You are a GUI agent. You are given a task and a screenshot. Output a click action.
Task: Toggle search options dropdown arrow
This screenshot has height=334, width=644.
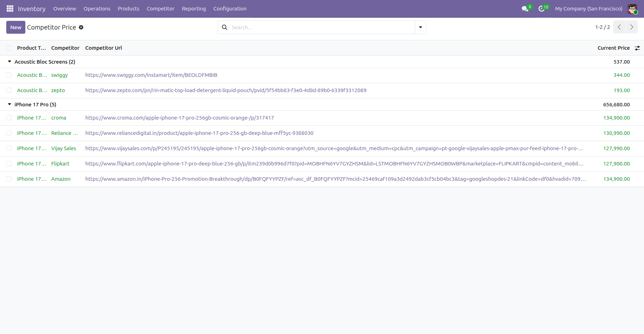tap(420, 27)
